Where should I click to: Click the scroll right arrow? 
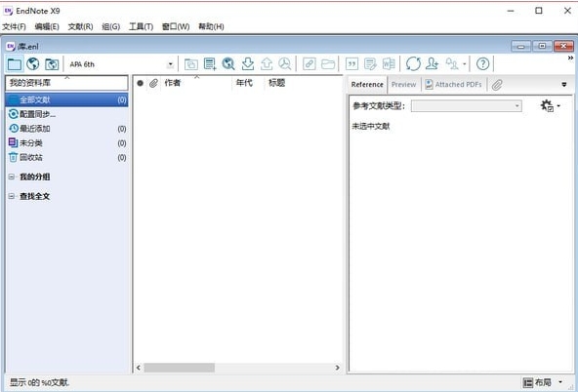pyautogui.click(x=337, y=368)
